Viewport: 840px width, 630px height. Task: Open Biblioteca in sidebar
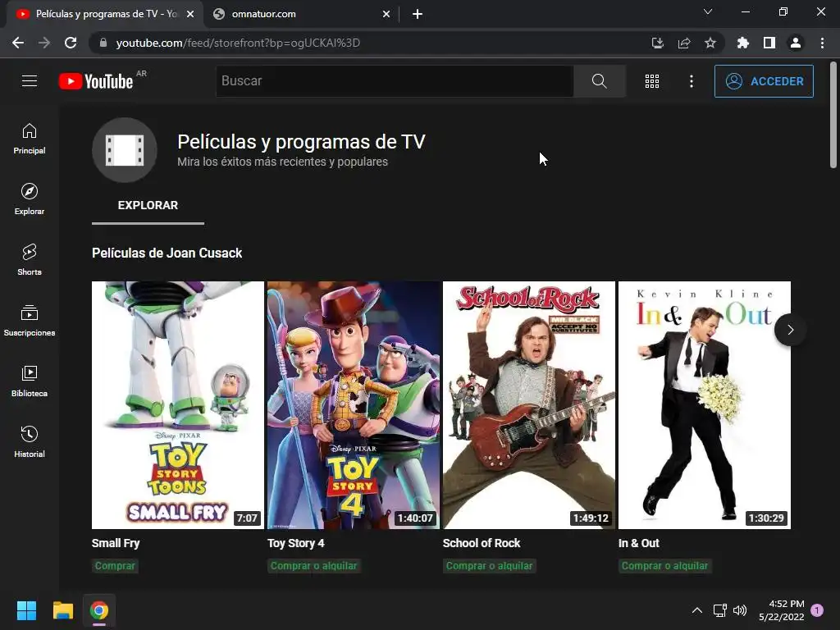pyautogui.click(x=30, y=381)
